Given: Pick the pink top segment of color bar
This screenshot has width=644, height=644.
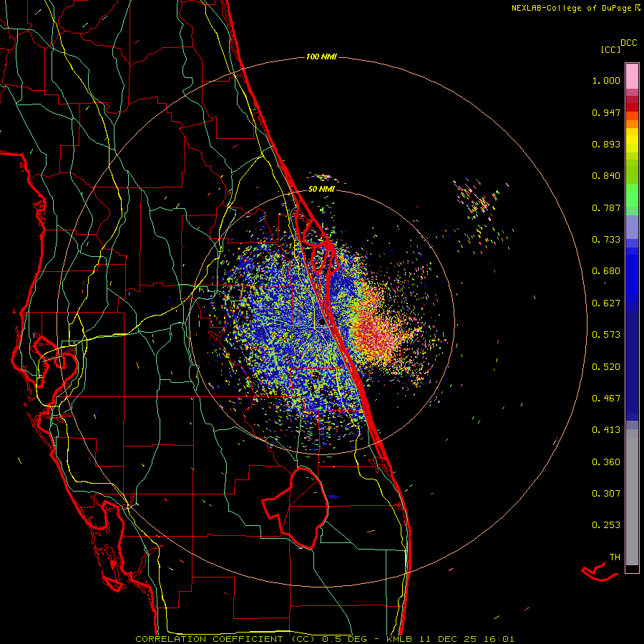Looking at the screenshot, I should [632, 76].
